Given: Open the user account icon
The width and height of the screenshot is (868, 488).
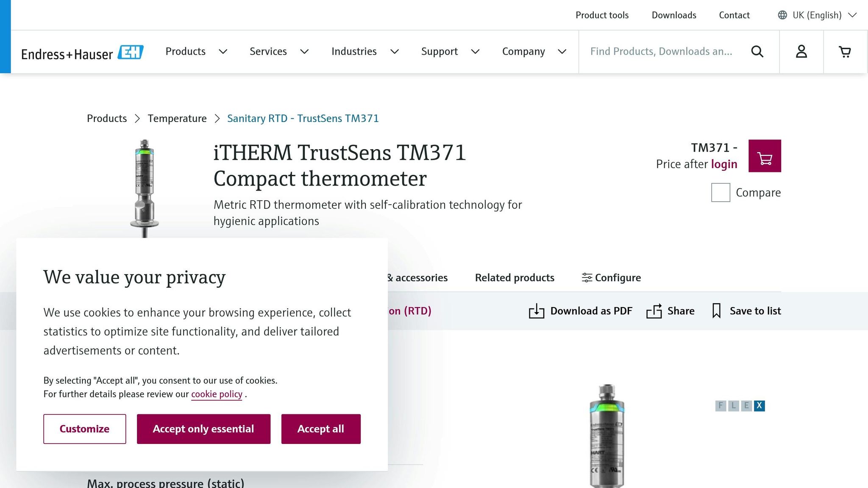Looking at the screenshot, I should click(801, 51).
